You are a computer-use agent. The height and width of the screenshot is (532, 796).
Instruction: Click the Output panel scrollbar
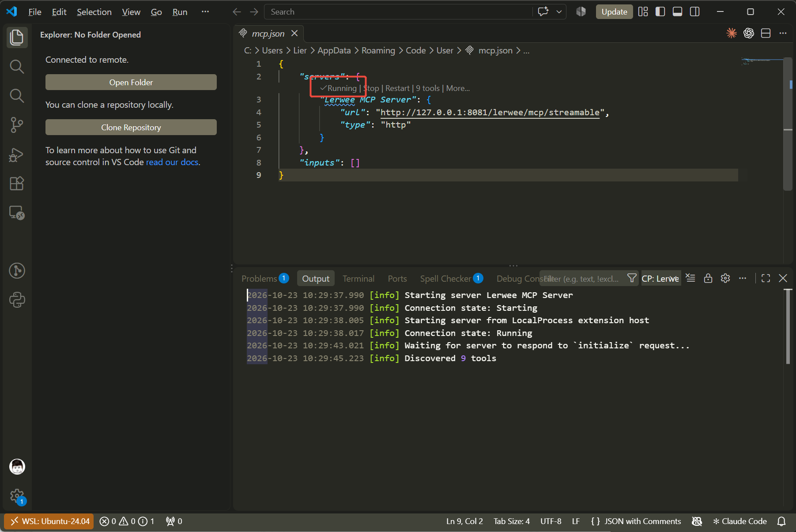788,327
